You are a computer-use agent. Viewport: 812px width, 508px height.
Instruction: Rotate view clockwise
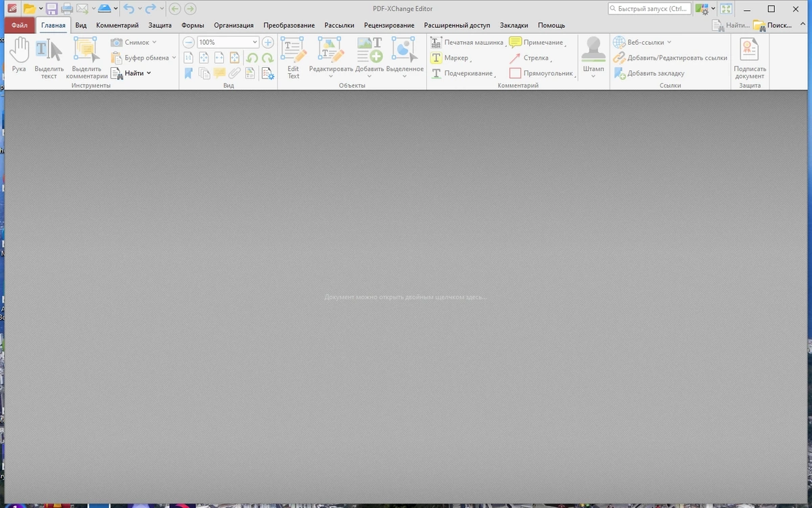click(x=267, y=58)
